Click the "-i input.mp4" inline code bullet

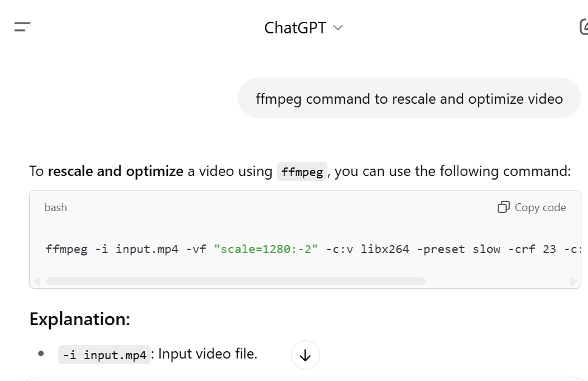[x=104, y=355]
